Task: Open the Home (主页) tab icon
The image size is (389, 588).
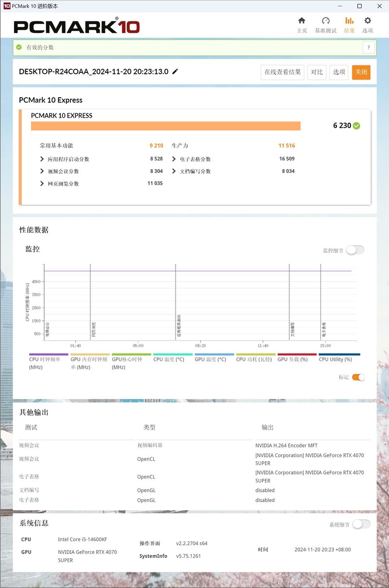Action: (301, 20)
